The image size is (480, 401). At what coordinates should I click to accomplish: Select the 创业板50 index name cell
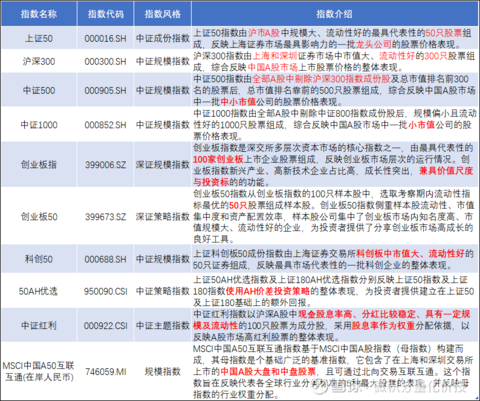[x=39, y=217]
